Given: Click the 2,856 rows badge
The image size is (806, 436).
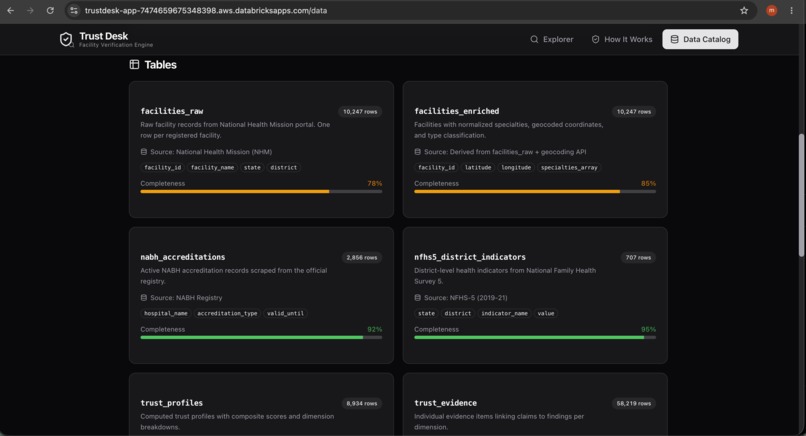Looking at the screenshot, I should point(361,258).
